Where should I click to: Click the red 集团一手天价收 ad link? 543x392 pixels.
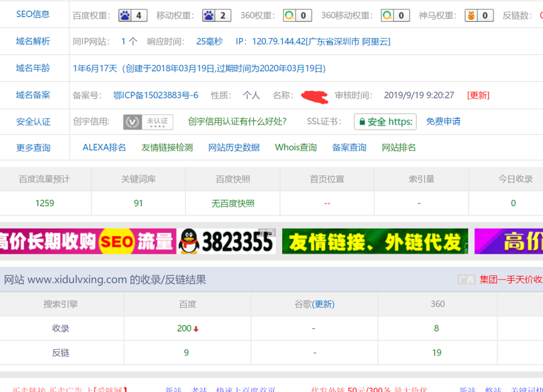click(511, 279)
